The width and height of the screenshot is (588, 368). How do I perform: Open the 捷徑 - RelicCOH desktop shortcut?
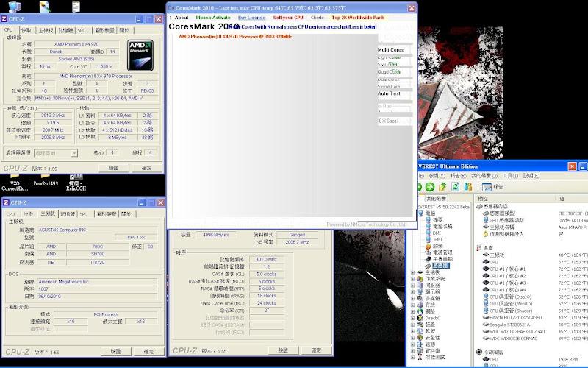[76, 183]
